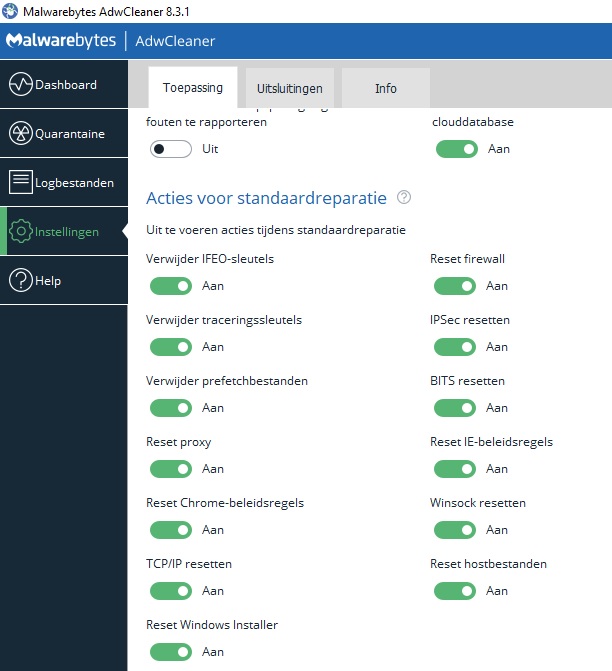612x671 pixels.
Task: Toggle off Reset firewall
Action: [x=455, y=286]
